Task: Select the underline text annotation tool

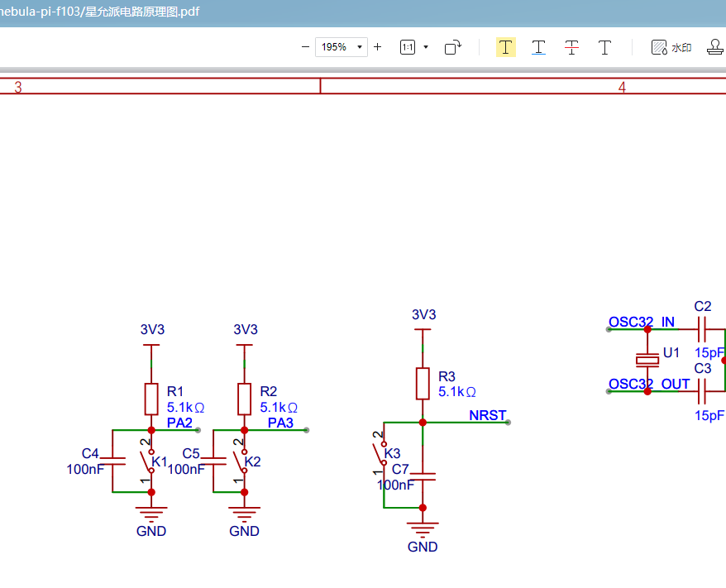Action: tap(538, 47)
